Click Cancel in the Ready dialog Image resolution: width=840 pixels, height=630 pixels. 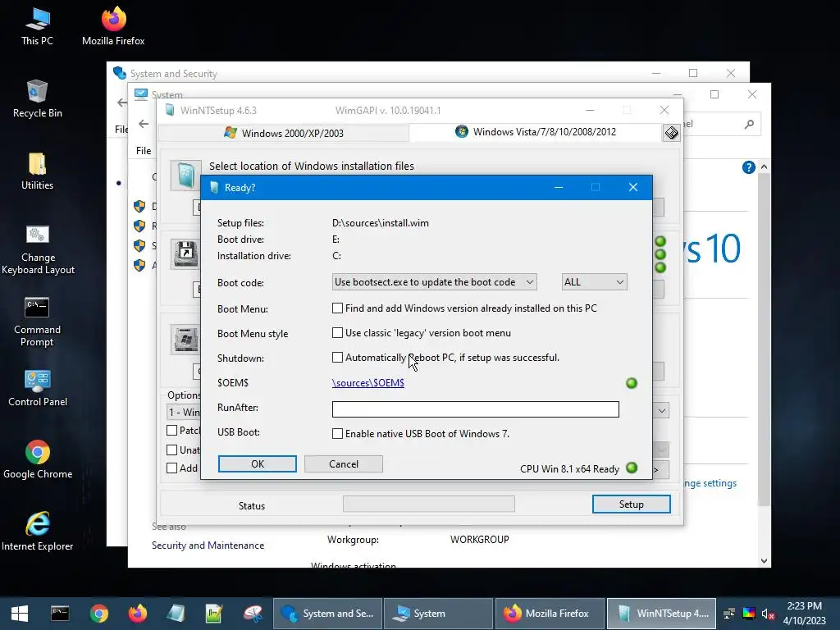click(x=344, y=464)
